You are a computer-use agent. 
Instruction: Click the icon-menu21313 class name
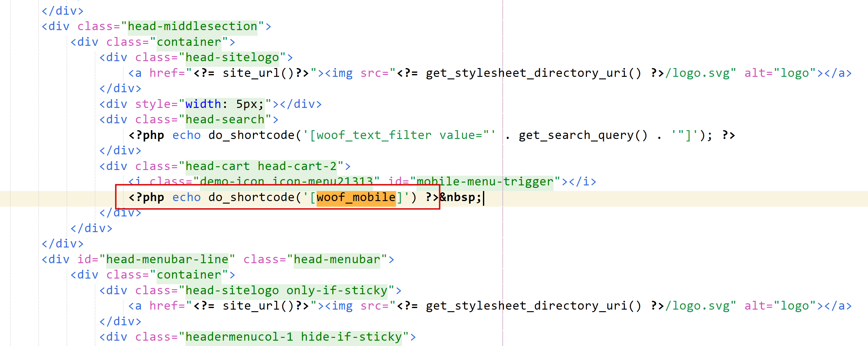(323, 182)
